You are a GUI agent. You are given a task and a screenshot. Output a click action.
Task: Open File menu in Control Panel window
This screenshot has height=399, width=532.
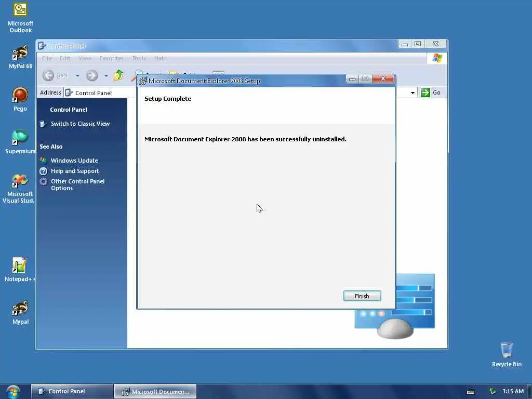coord(47,58)
